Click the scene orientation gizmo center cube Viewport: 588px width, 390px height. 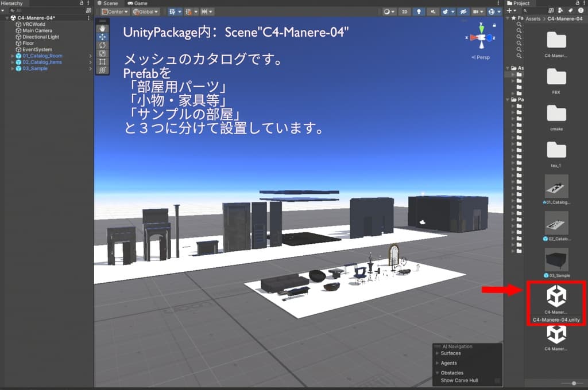[x=482, y=37]
